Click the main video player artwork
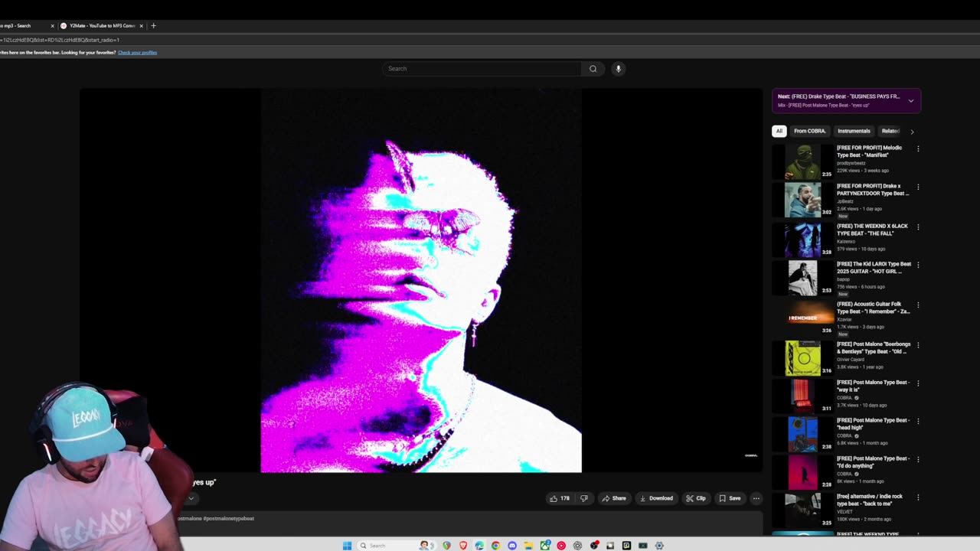Image resolution: width=980 pixels, height=551 pixels. tap(421, 281)
